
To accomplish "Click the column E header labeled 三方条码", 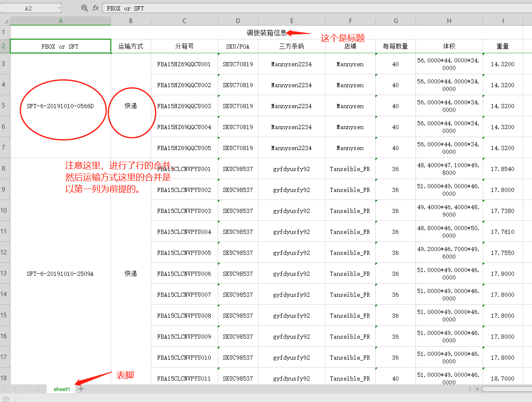I will (x=292, y=20).
